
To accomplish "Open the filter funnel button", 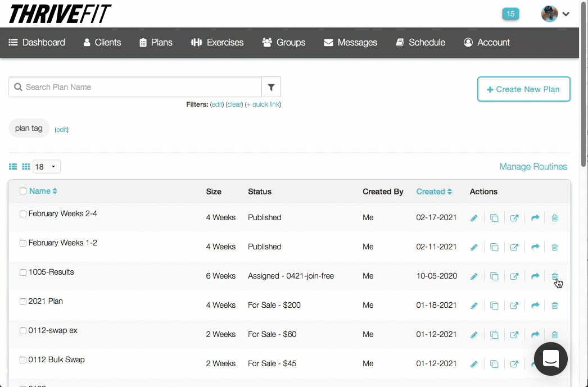I will (x=271, y=87).
